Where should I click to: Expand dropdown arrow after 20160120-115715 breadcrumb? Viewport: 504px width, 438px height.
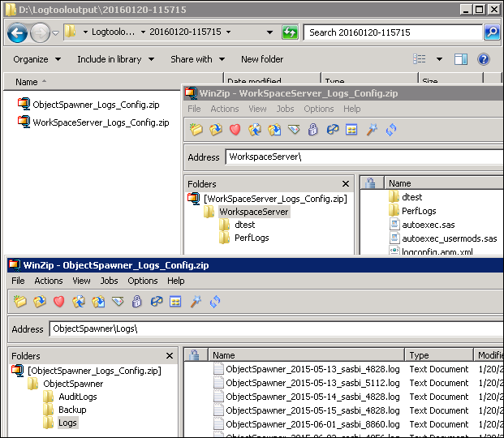coord(229,32)
